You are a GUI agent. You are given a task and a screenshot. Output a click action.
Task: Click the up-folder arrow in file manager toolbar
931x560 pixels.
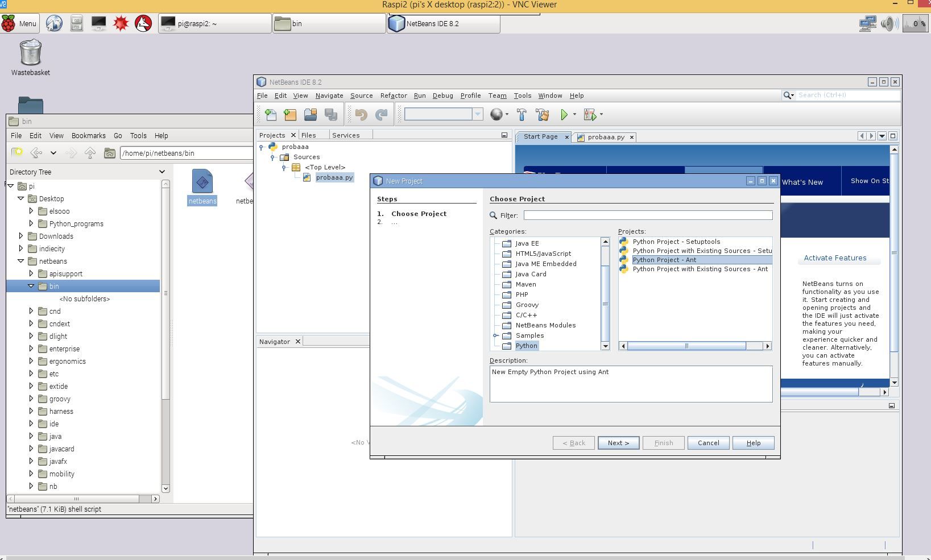pos(90,153)
